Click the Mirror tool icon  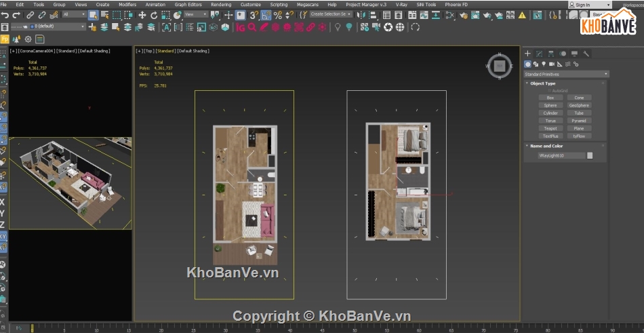tap(361, 15)
